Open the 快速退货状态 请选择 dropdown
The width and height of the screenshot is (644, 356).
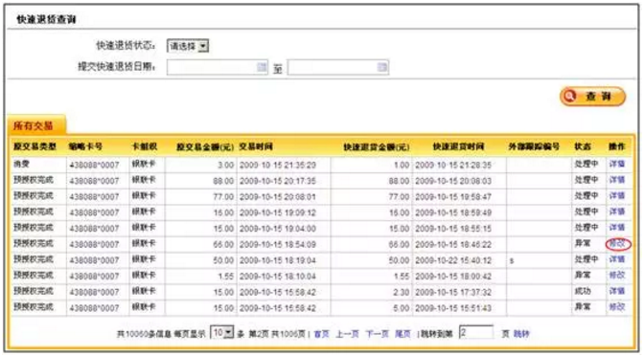tap(188, 46)
